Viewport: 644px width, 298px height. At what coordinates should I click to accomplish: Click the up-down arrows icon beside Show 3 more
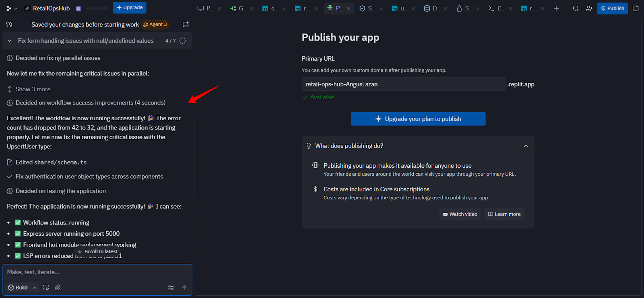pyautogui.click(x=10, y=89)
